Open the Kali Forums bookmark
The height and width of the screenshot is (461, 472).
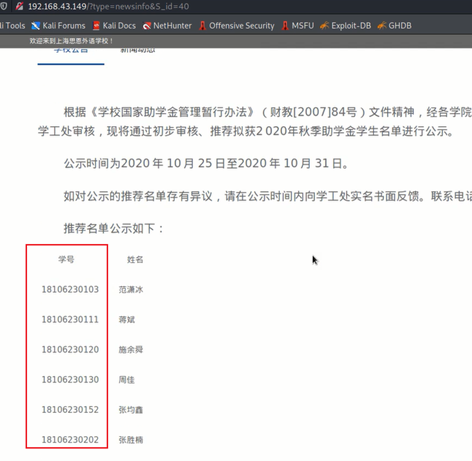(x=58, y=26)
